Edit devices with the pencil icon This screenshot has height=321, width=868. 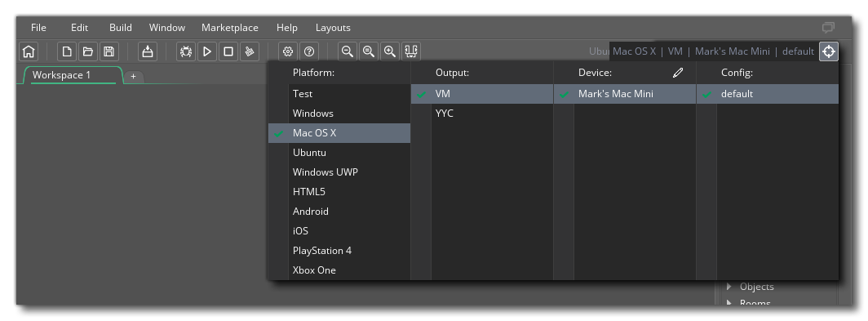[x=678, y=73]
